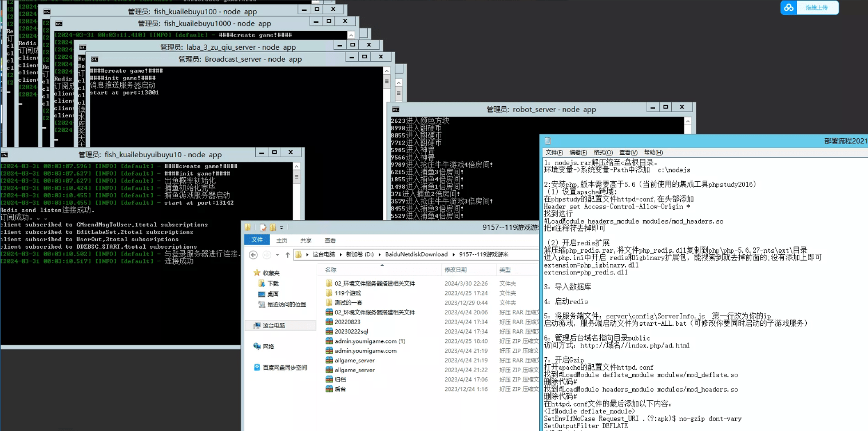Open the 文件 tab in File Explorer
Image resolution: width=868 pixels, height=431 pixels.
(x=257, y=241)
